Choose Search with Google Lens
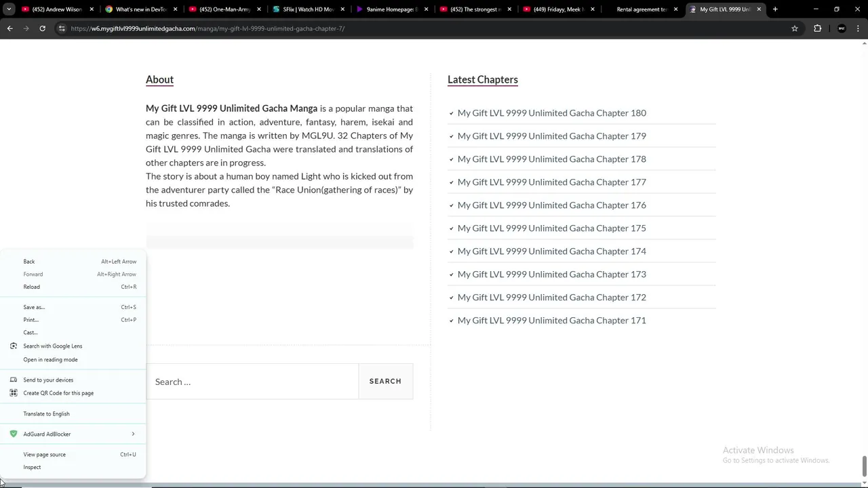This screenshot has width=868, height=488. pyautogui.click(x=73, y=346)
